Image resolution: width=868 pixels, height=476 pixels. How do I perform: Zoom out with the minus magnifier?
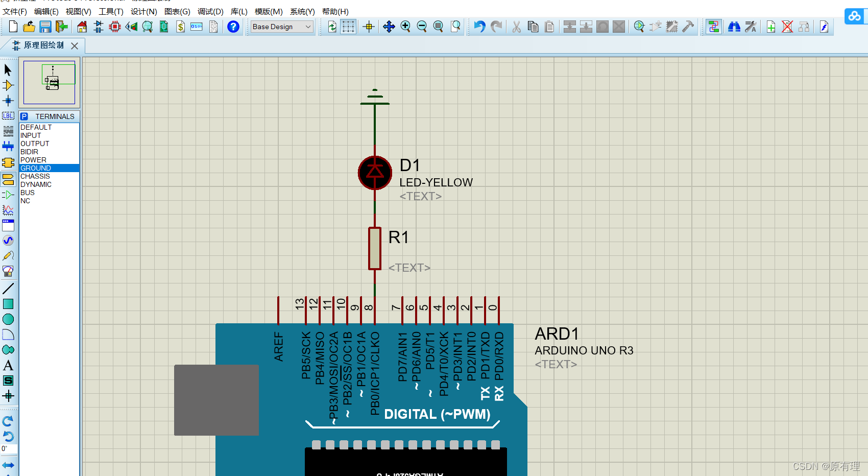(422, 27)
